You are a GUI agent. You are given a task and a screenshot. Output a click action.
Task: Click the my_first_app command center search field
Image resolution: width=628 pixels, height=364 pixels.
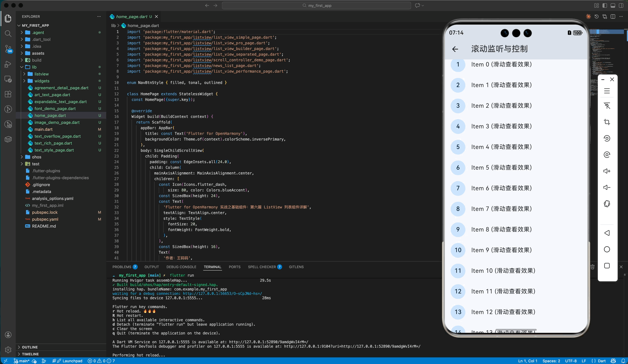pyautogui.click(x=316, y=5)
